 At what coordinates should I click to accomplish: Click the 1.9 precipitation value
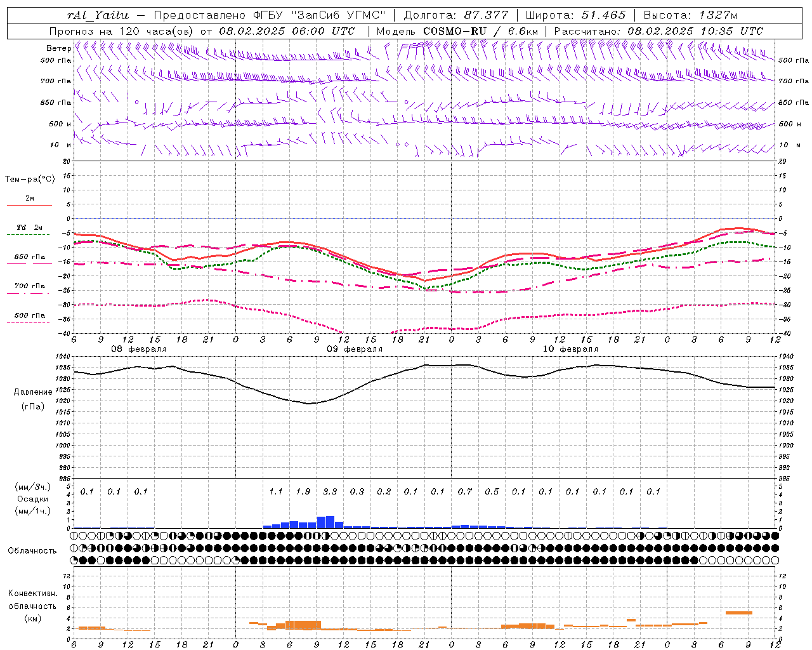point(303,491)
